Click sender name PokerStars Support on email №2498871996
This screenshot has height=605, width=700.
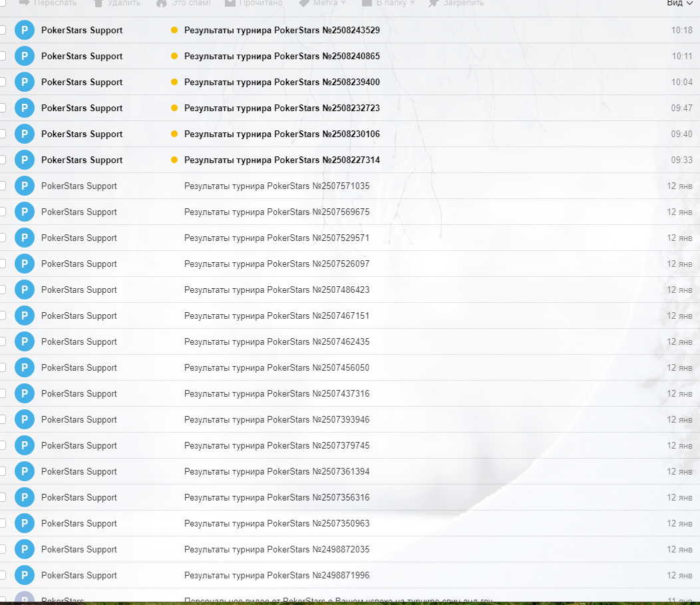(79, 575)
